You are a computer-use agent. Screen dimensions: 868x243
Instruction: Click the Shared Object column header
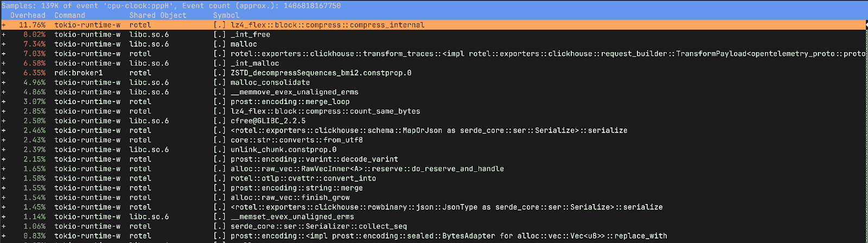(x=157, y=15)
